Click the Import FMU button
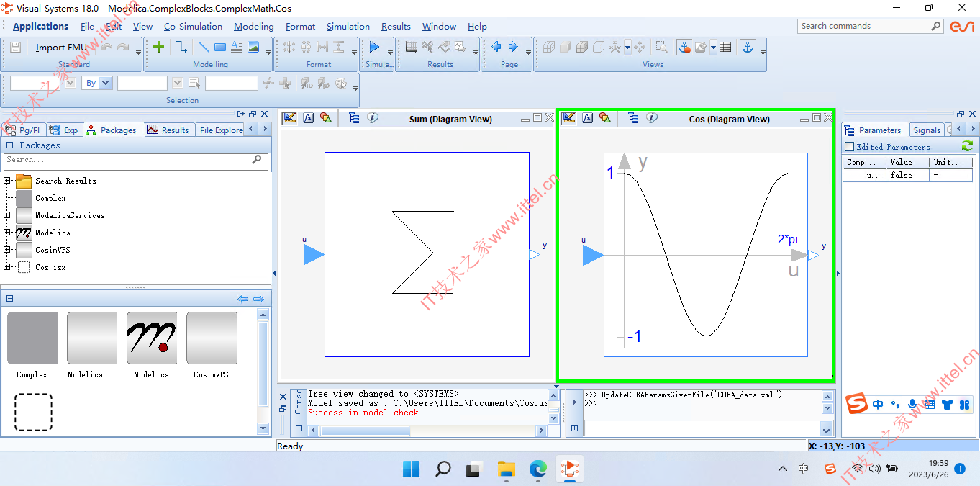Image resolution: width=980 pixels, height=486 pixels. [x=61, y=48]
